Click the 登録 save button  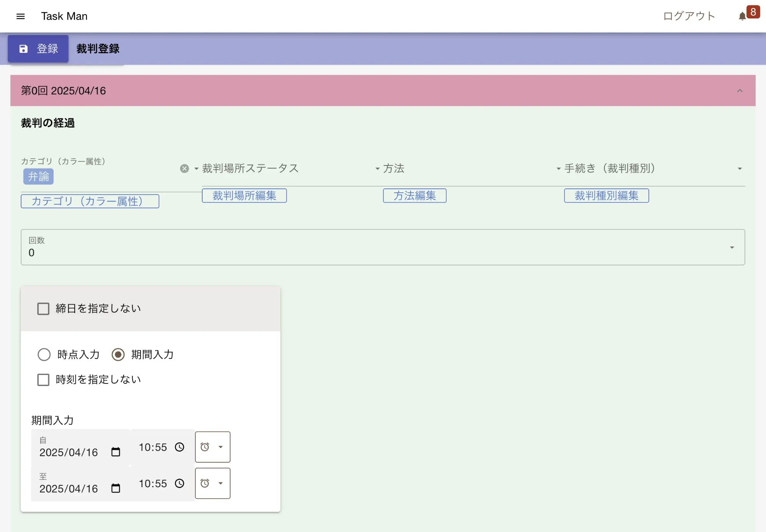[38, 49]
